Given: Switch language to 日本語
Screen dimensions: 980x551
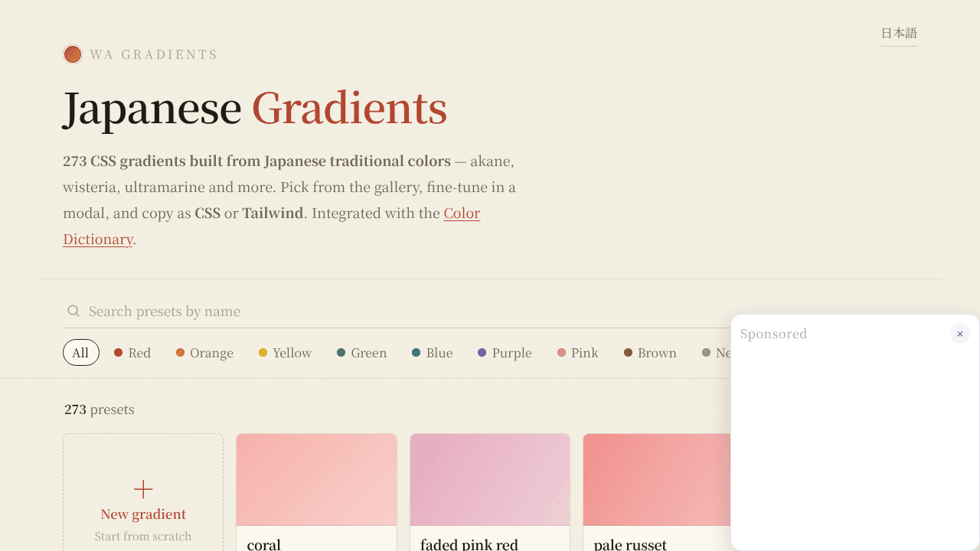Looking at the screenshot, I should click(899, 33).
